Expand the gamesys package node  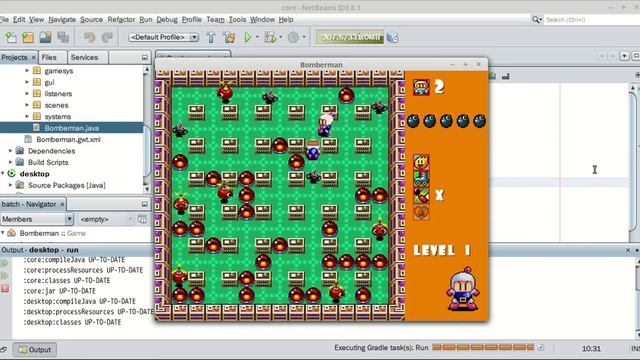tap(27, 71)
